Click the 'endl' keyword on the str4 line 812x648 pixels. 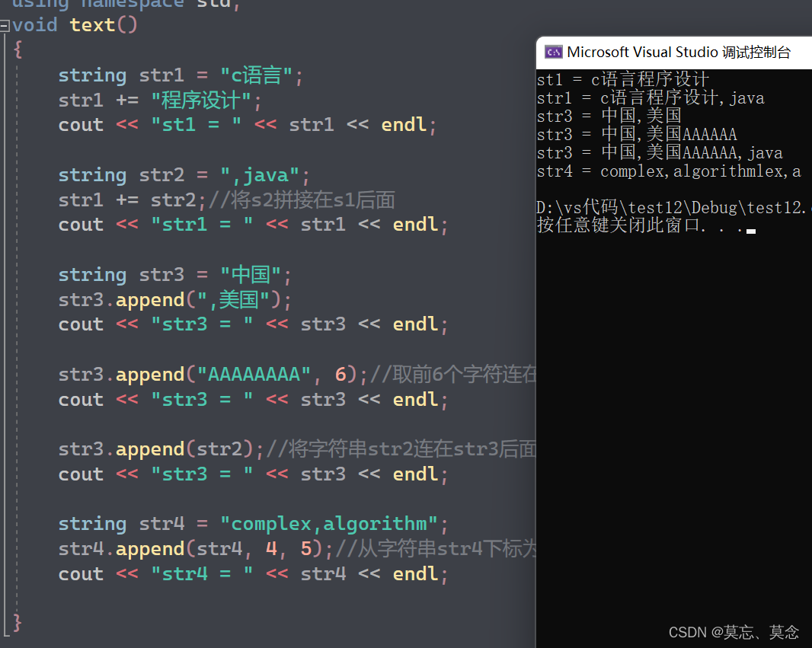point(414,573)
